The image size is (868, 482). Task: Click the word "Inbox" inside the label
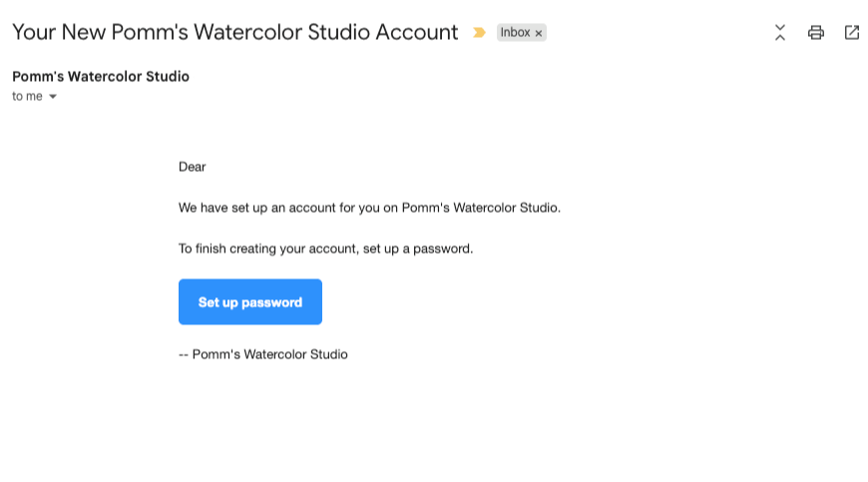[x=515, y=33]
